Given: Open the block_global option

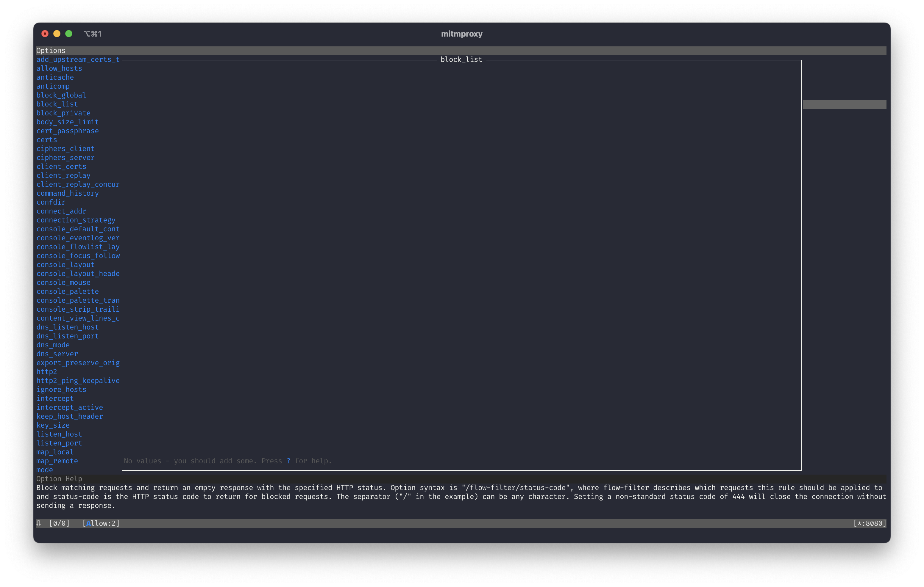Looking at the screenshot, I should (x=61, y=95).
